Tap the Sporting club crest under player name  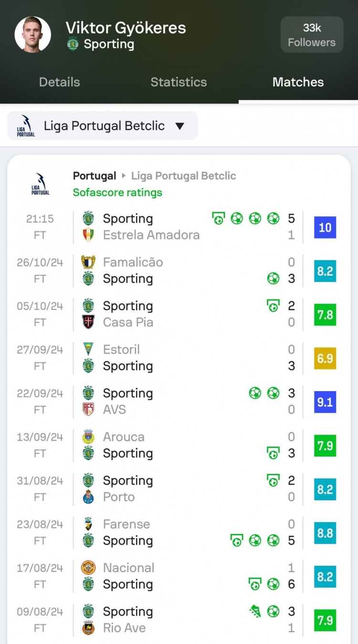click(73, 44)
